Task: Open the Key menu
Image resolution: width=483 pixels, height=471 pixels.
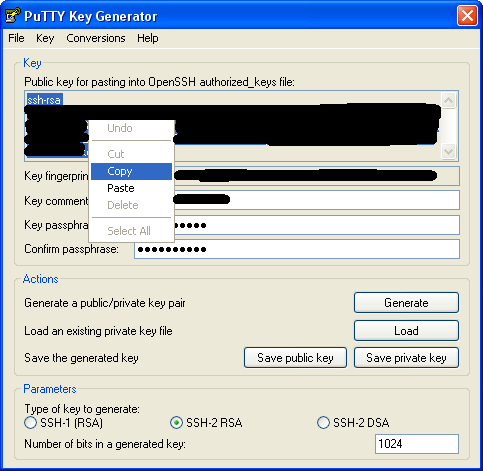Action: click(x=45, y=38)
